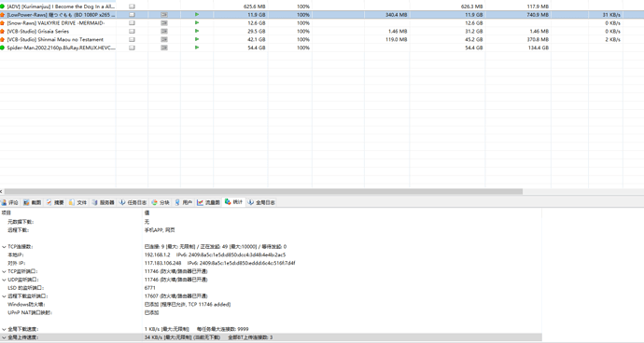Switch to the 分块 (pieces) tab
This screenshot has width=644, height=343.
161,202
